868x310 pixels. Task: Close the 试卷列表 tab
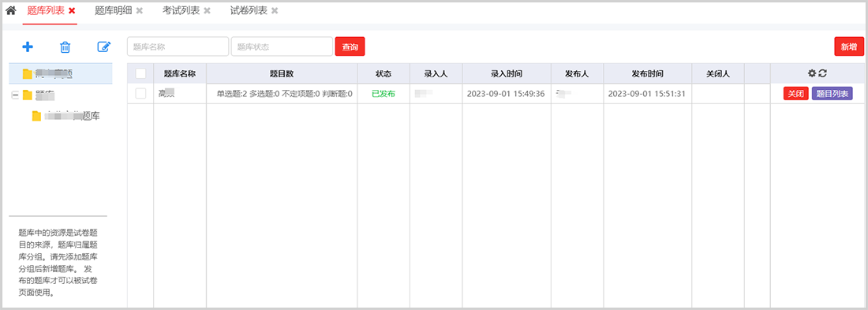[275, 10]
